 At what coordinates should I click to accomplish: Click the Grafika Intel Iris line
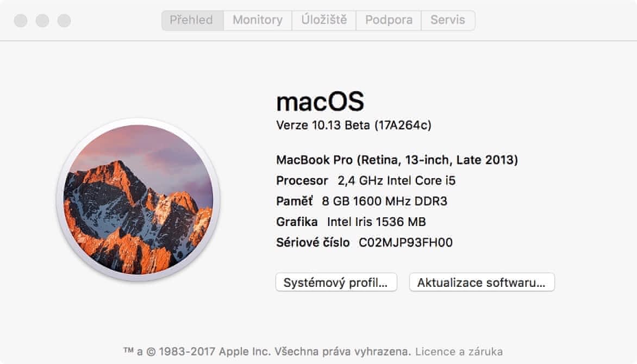(351, 222)
